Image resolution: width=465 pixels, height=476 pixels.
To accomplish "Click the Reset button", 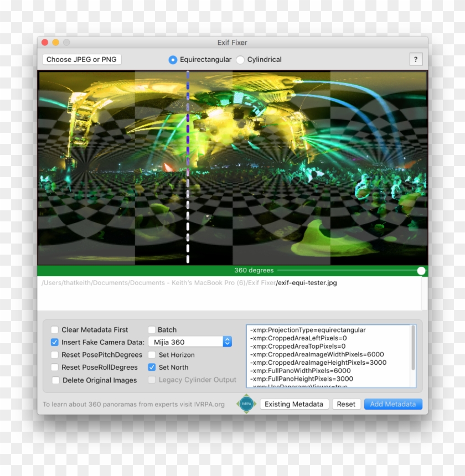I will click(x=346, y=404).
